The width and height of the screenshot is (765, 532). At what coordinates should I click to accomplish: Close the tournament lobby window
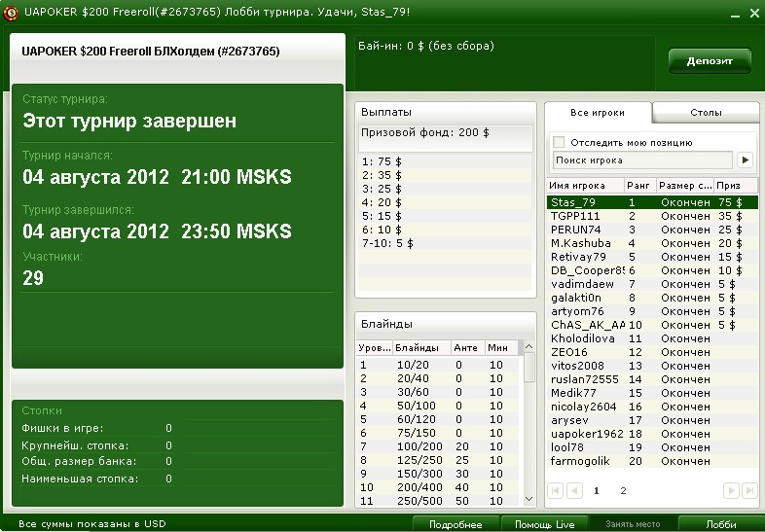click(754, 14)
